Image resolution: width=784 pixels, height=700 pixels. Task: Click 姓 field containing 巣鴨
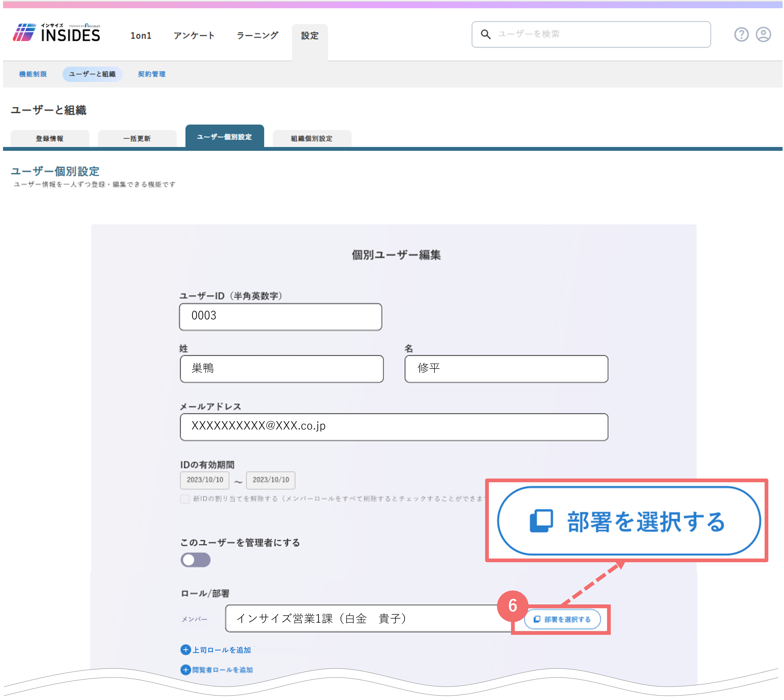click(x=282, y=369)
